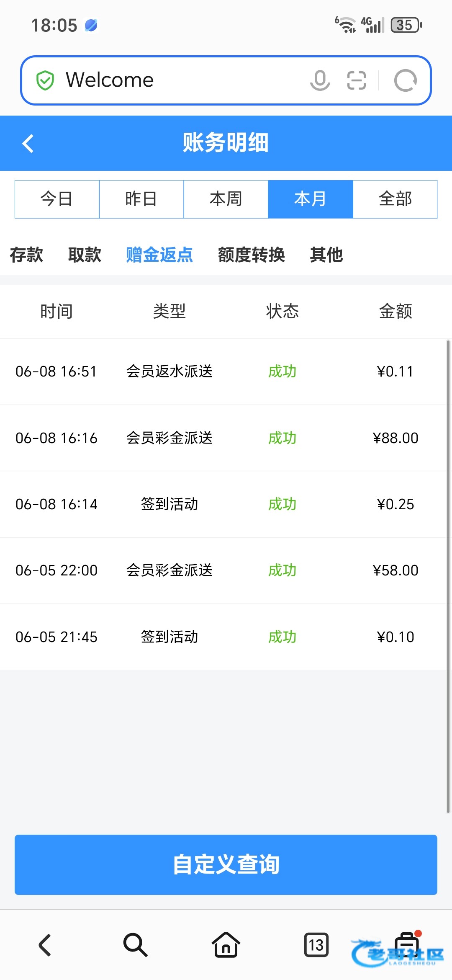
Task: Open the browser search icon
Action: [135, 945]
